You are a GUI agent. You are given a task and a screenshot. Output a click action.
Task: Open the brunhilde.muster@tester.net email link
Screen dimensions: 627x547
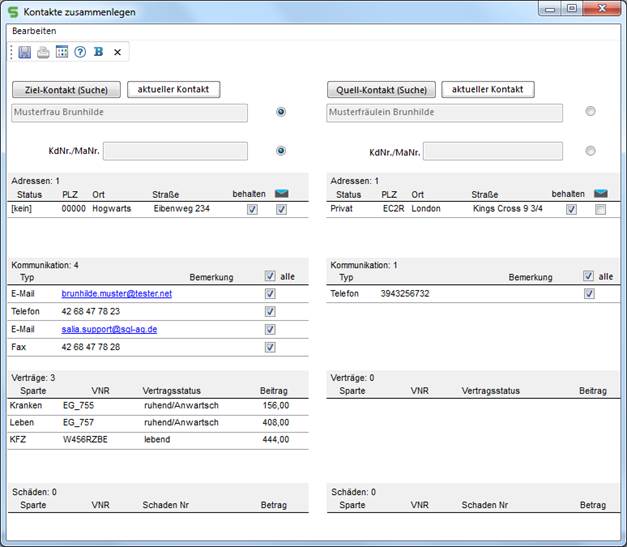(x=117, y=294)
